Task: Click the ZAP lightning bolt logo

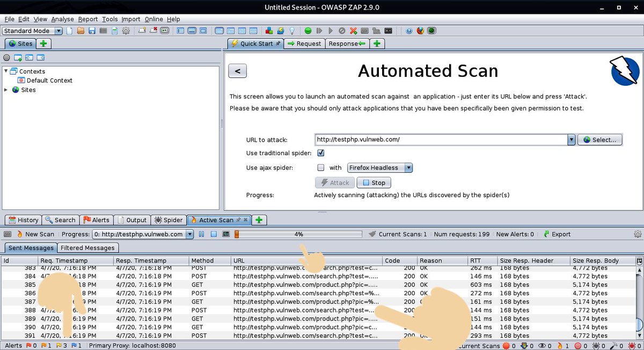Action: coord(625,71)
